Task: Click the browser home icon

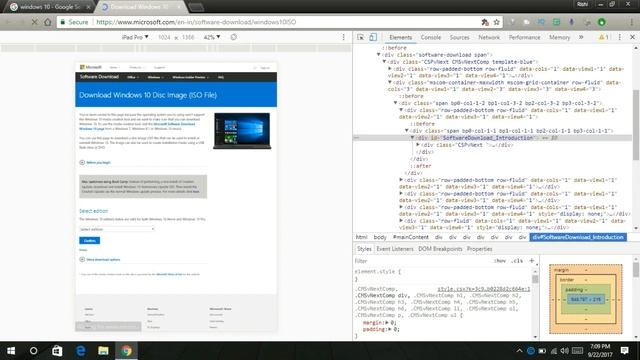Action: tap(48, 22)
